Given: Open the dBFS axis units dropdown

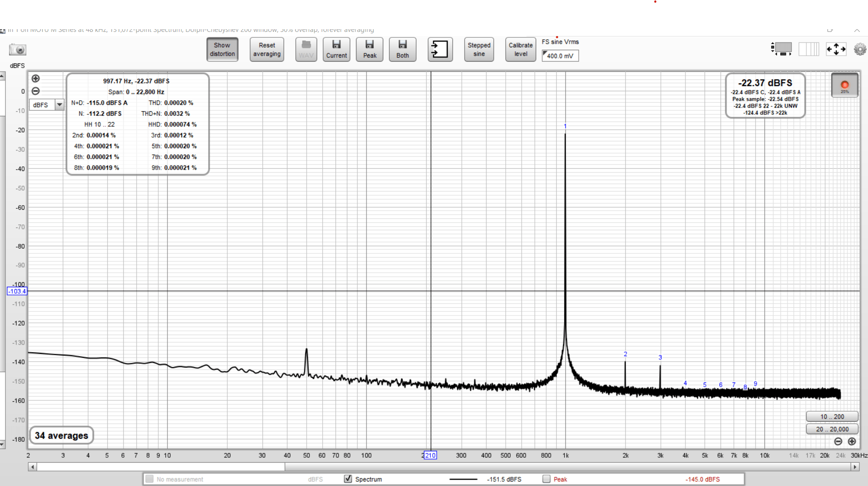Looking at the screenshot, I should (47, 105).
